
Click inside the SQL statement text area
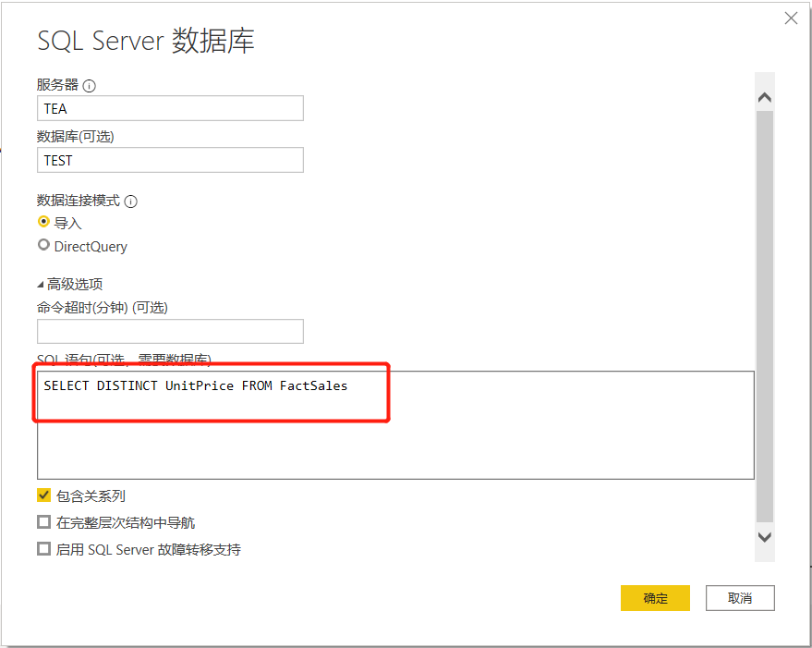tap(395, 425)
